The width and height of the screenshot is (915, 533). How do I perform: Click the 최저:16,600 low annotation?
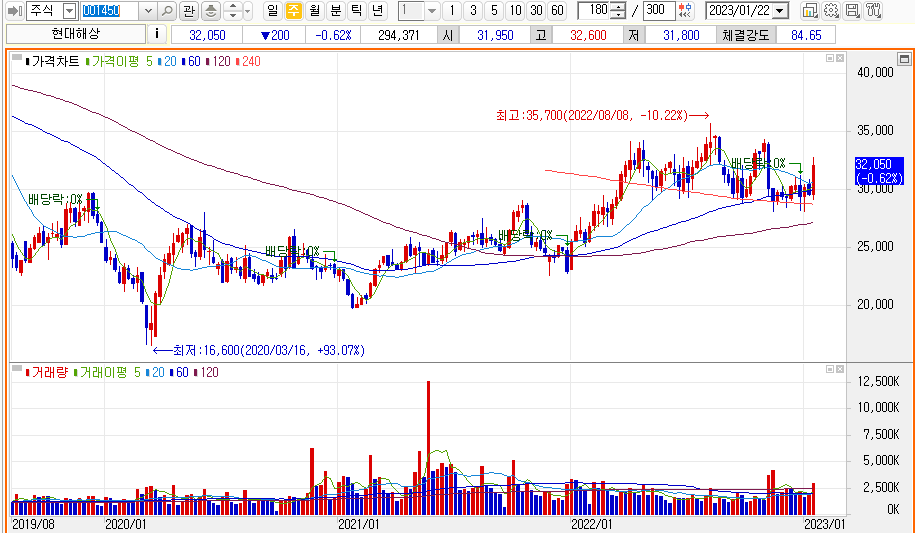(x=258, y=350)
